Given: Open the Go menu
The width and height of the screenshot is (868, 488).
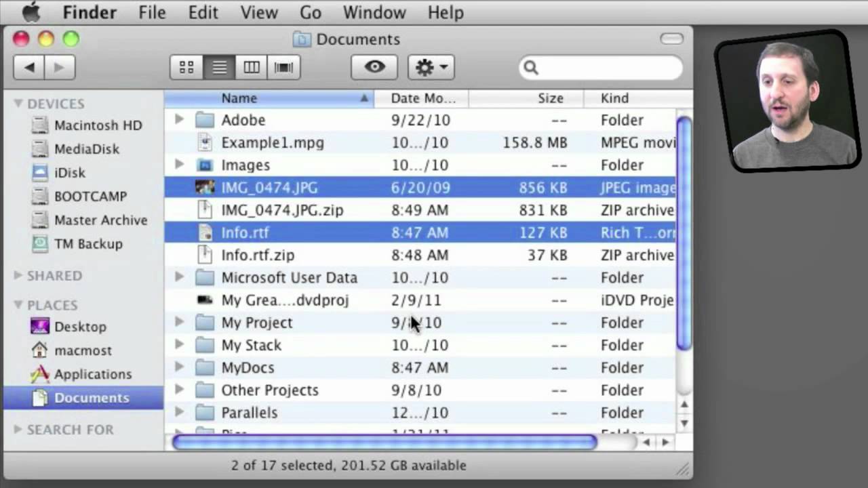Looking at the screenshot, I should 311,12.
